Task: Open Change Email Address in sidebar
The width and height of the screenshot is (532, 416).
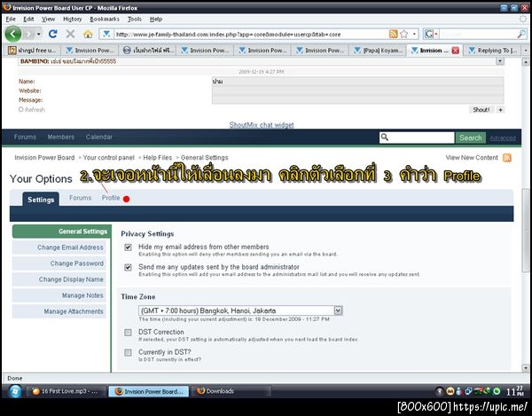Action: coord(59,247)
